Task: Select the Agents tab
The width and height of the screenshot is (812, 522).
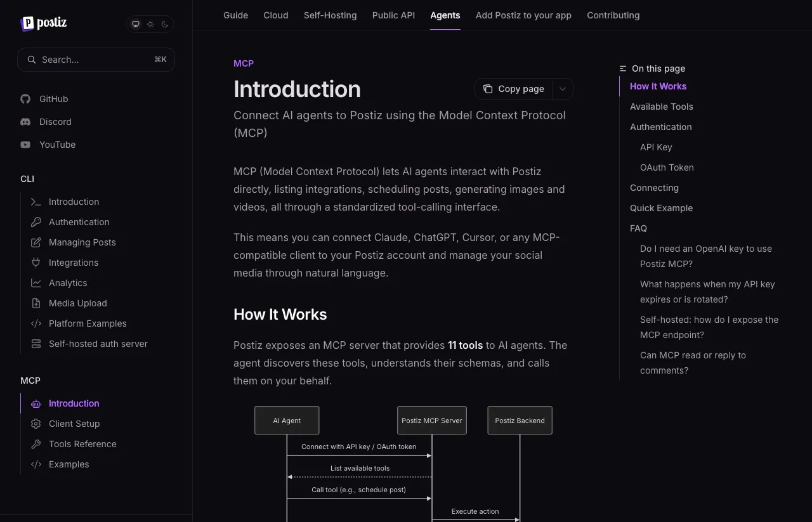Action: pos(445,15)
